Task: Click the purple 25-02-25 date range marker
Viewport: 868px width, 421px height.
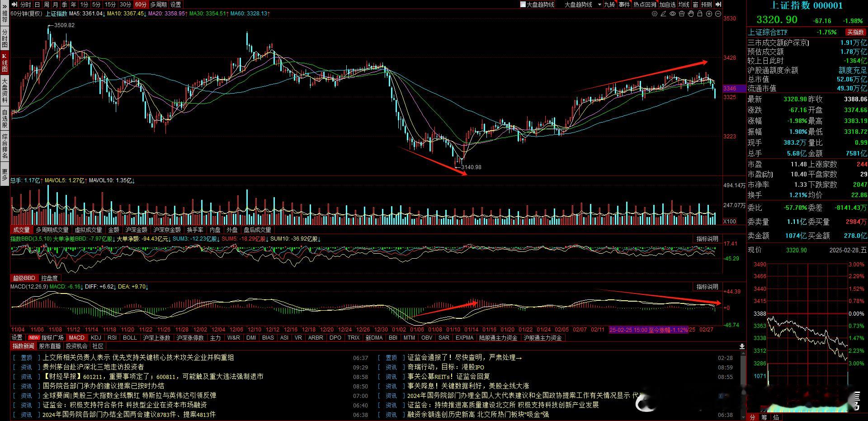Action: click(x=649, y=330)
